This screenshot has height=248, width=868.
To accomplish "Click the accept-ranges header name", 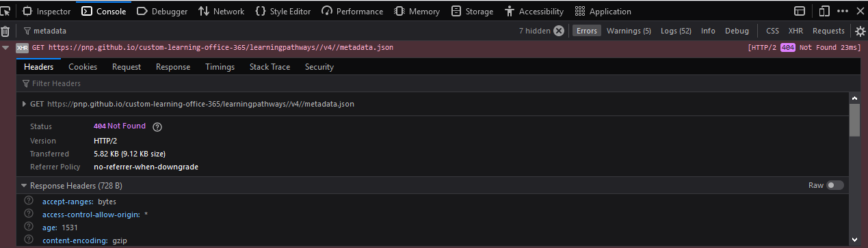I will coord(68,202).
